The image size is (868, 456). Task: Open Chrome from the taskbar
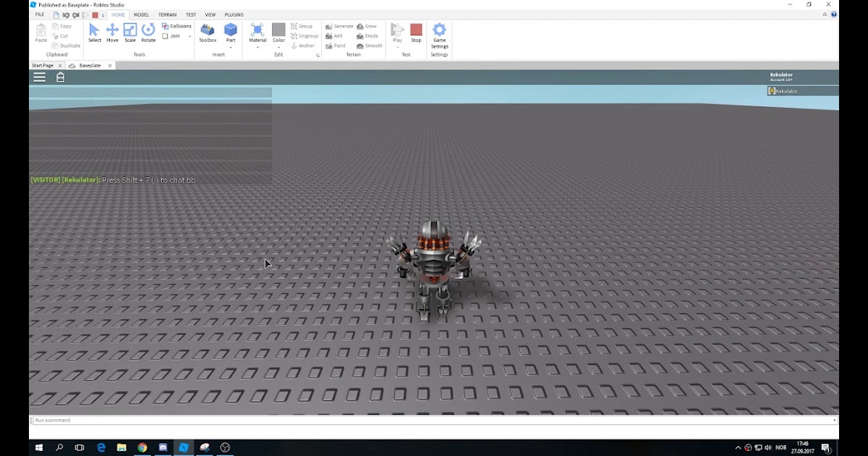(142, 448)
